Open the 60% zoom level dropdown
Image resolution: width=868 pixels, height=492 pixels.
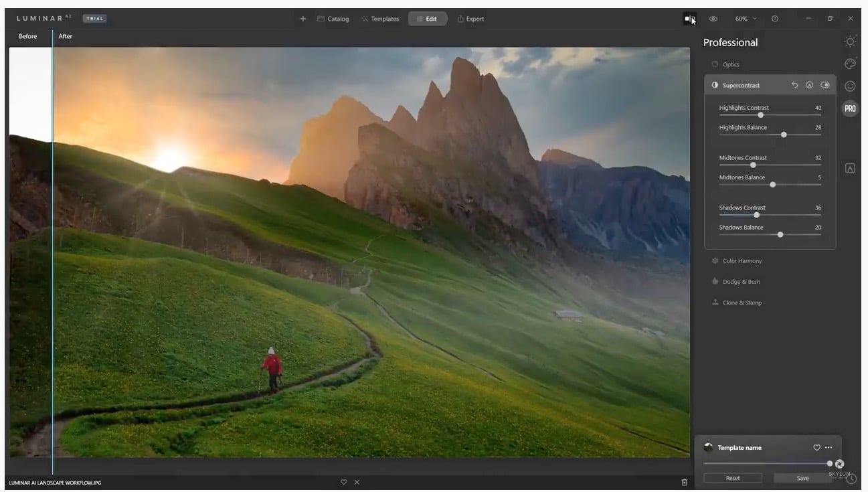(x=746, y=19)
